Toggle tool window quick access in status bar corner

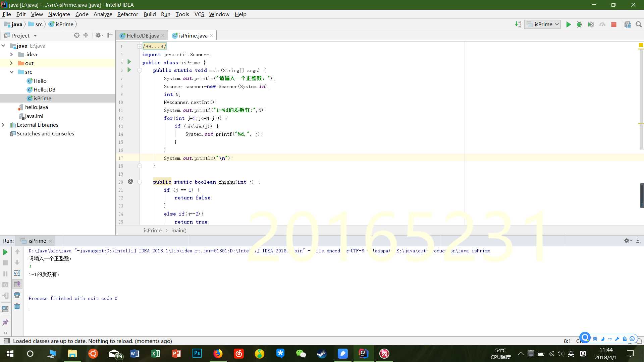6,341
